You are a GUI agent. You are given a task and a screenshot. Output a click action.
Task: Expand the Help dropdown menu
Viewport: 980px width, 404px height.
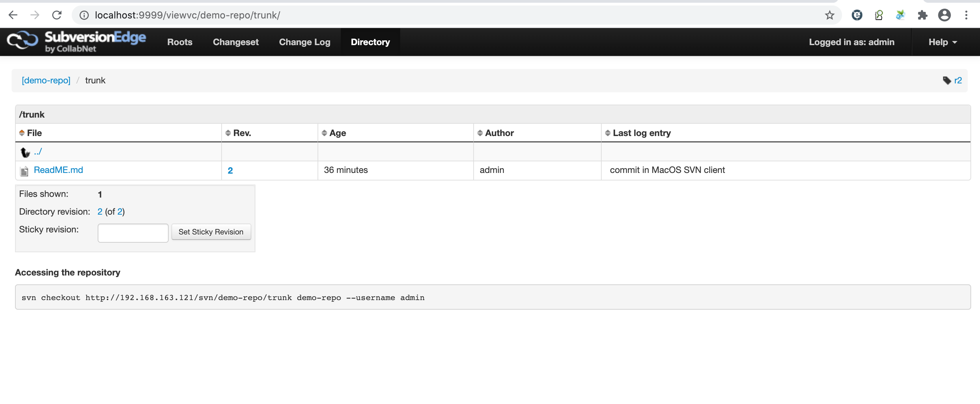click(942, 42)
